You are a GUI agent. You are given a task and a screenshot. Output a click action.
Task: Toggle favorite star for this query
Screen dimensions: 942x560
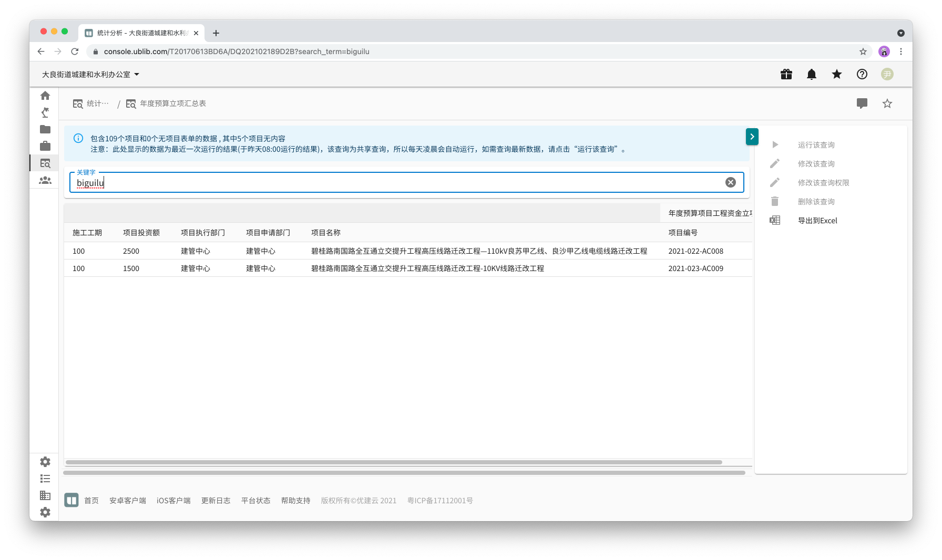[887, 103]
